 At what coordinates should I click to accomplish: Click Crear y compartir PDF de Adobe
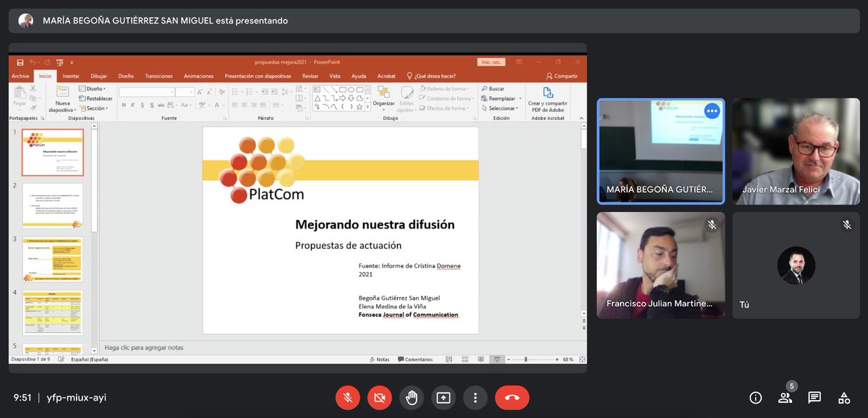click(x=548, y=99)
